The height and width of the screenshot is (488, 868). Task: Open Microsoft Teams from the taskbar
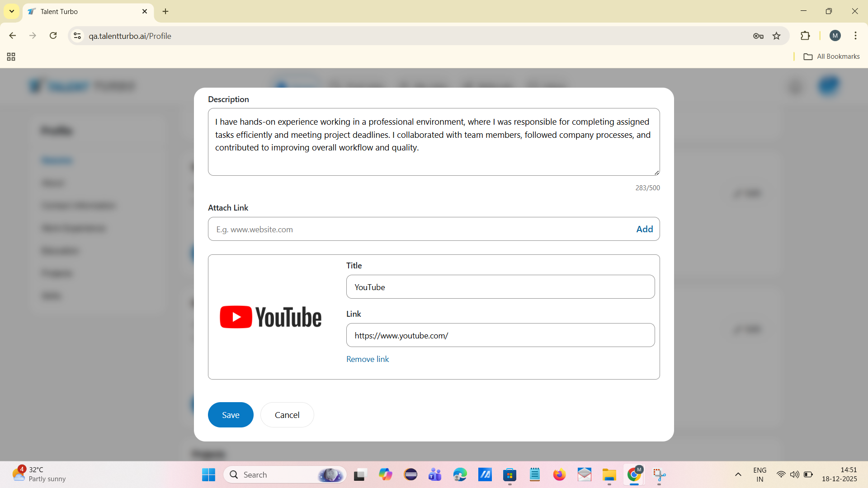(x=435, y=474)
